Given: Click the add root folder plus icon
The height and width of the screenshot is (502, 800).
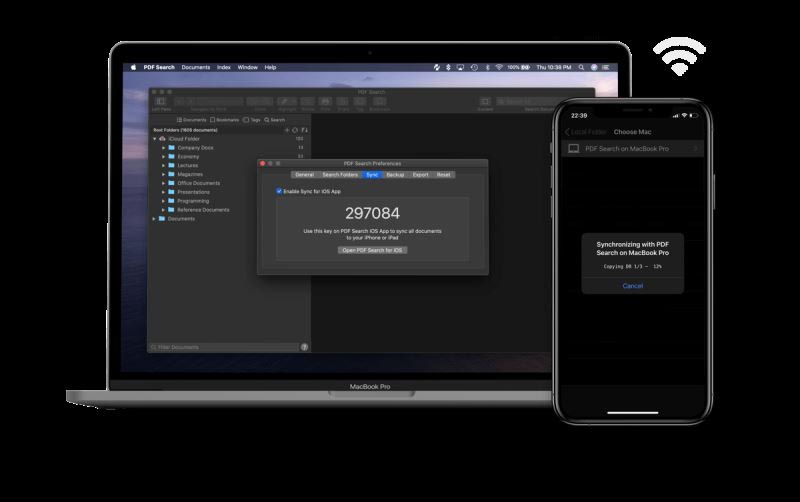Looking at the screenshot, I should (x=287, y=130).
